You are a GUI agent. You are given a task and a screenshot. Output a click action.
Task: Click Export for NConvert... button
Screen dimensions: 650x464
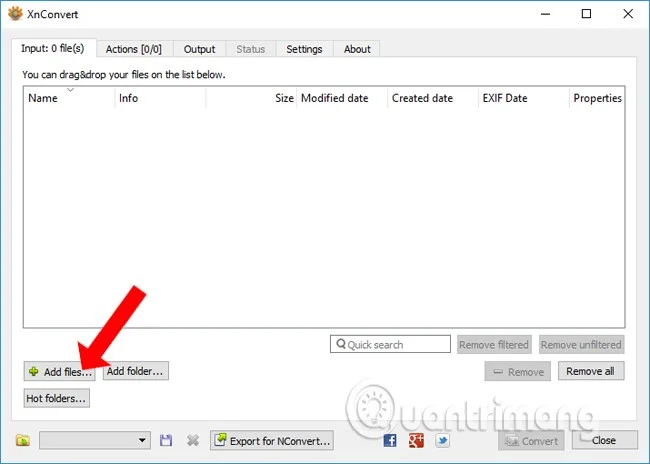click(x=272, y=440)
